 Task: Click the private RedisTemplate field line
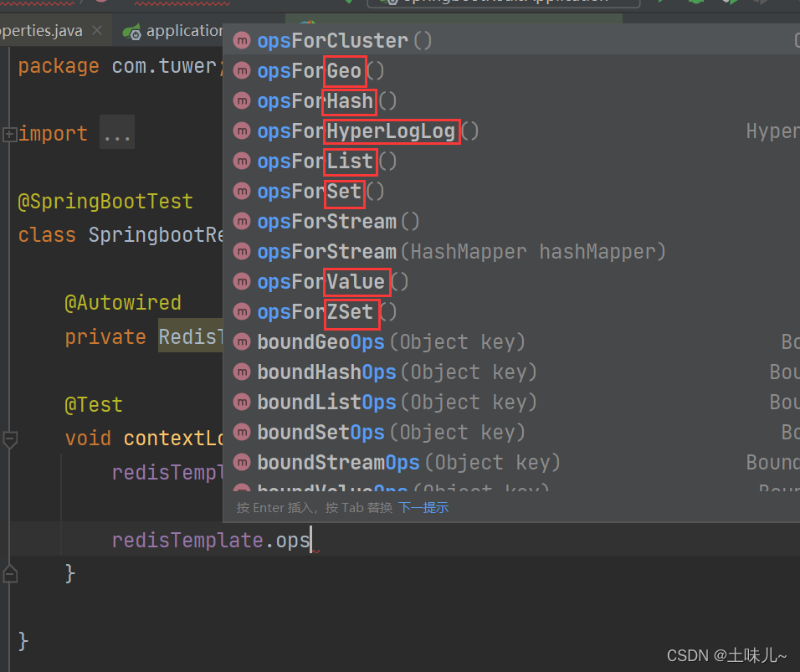tap(144, 336)
